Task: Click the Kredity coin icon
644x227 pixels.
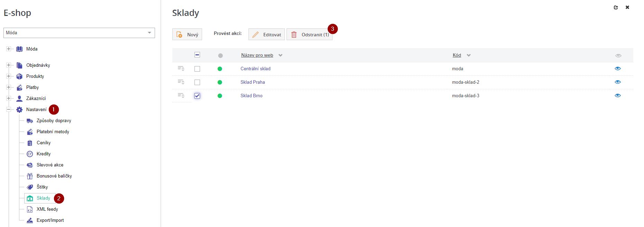Action: pos(30,154)
